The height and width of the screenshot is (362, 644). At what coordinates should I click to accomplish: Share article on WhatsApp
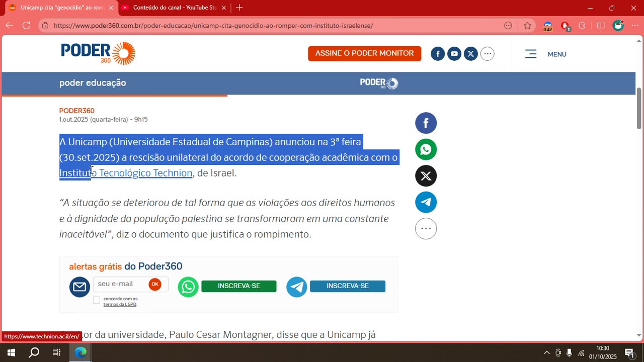click(426, 149)
